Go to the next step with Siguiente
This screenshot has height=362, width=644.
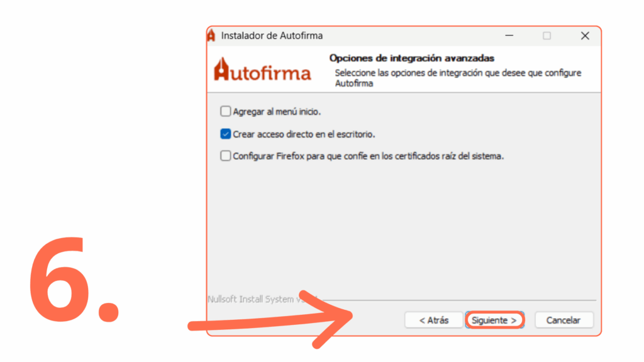pyautogui.click(x=494, y=320)
